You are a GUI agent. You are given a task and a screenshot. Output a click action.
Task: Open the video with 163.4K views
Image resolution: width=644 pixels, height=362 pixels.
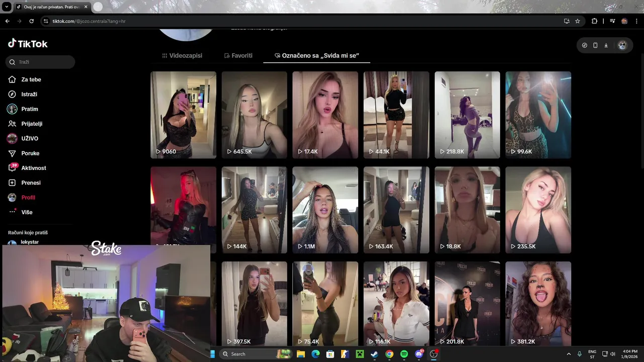click(x=396, y=210)
